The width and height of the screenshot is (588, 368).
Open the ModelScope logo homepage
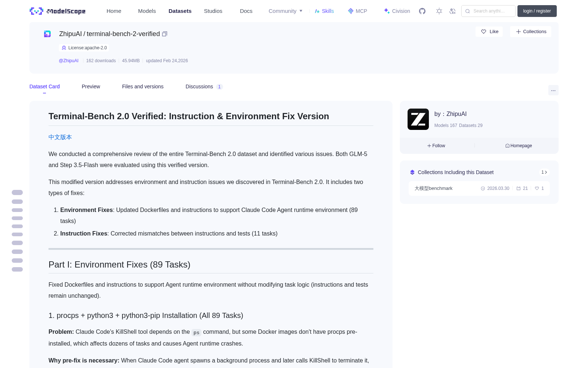coord(57,11)
